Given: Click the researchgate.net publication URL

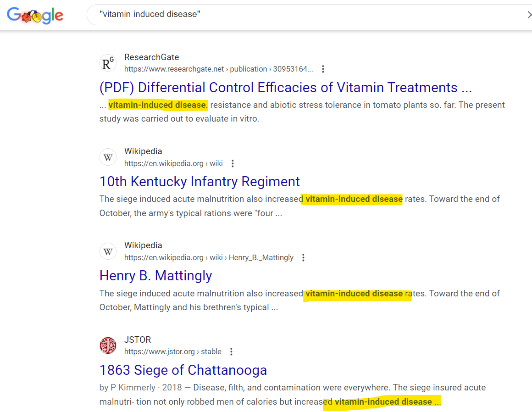Looking at the screenshot, I should coord(218,69).
